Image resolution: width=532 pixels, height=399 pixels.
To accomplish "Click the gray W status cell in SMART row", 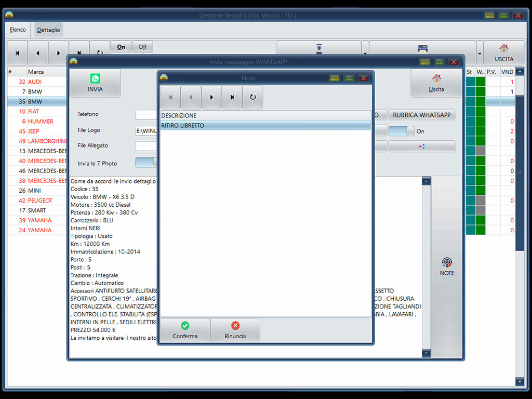I will click(x=481, y=210).
